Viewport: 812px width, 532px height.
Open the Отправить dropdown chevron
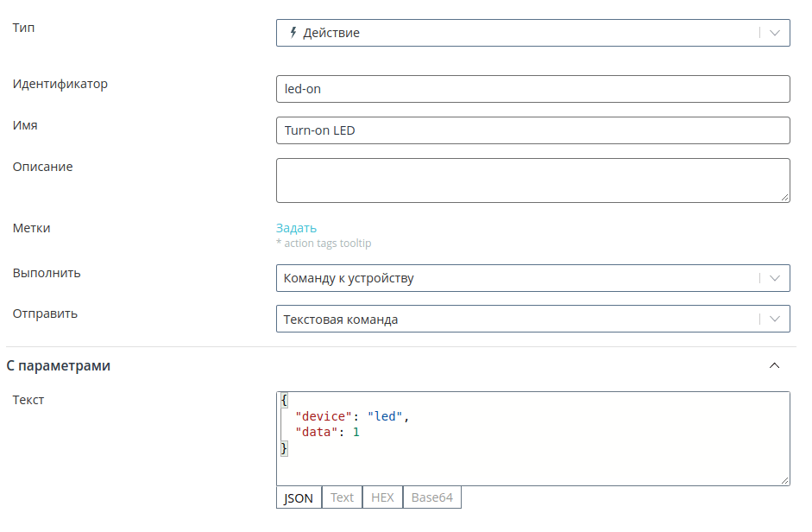click(775, 319)
